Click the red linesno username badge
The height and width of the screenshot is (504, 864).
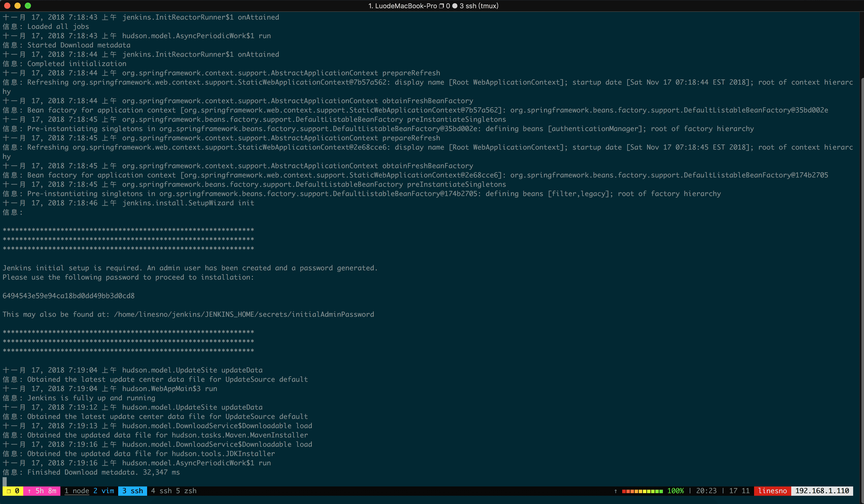point(772,491)
